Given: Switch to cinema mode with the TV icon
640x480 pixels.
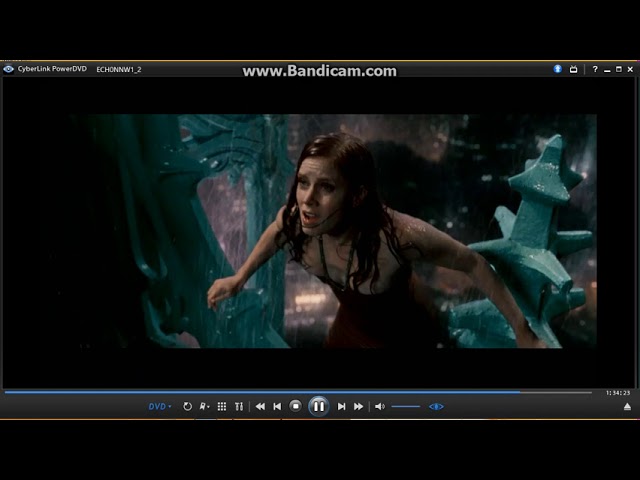Looking at the screenshot, I should (x=573, y=69).
